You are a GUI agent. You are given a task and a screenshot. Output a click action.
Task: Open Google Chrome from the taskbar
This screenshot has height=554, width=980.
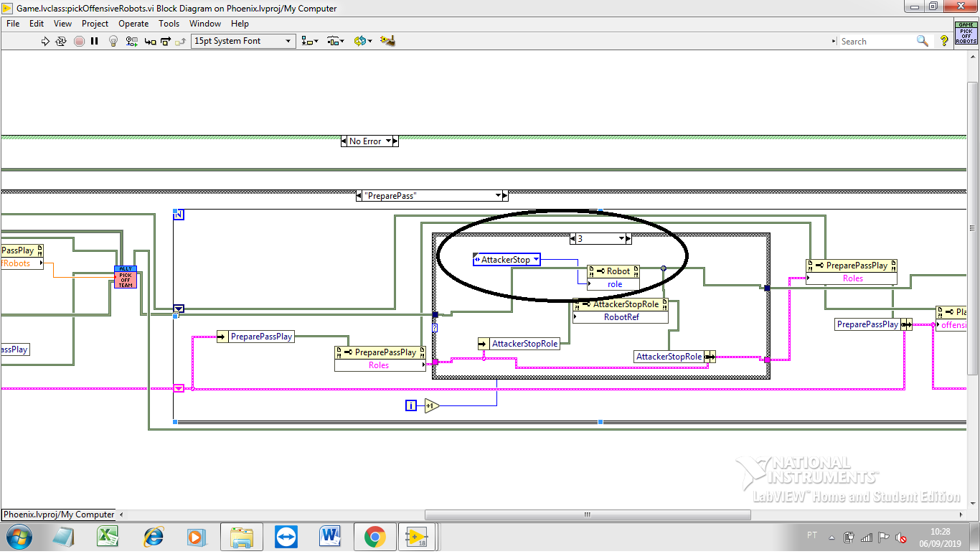click(374, 537)
